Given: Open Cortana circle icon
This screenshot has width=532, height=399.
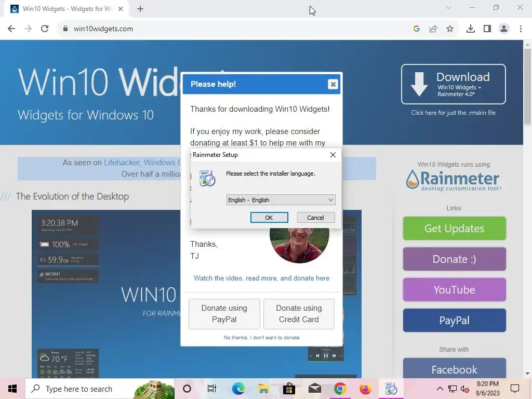Looking at the screenshot, I should 187,389.
